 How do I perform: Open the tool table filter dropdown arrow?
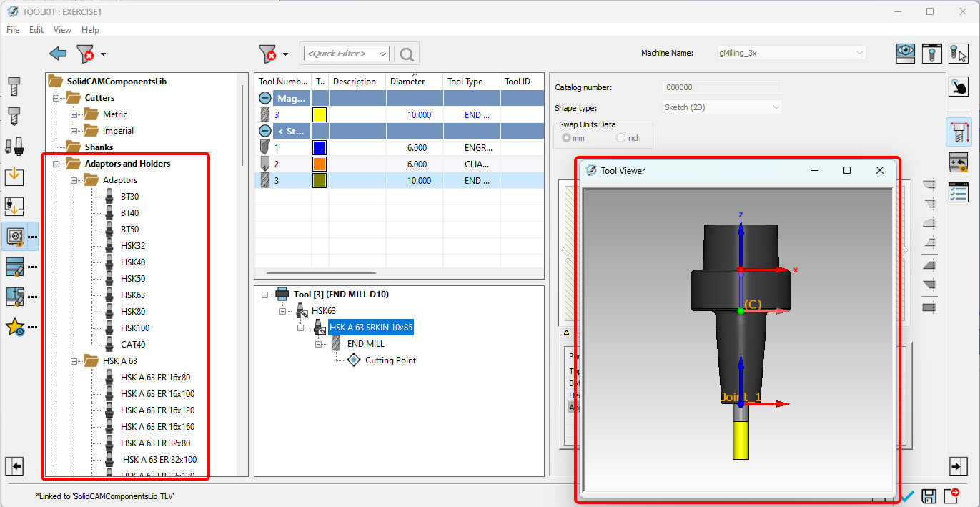coord(285,54)
